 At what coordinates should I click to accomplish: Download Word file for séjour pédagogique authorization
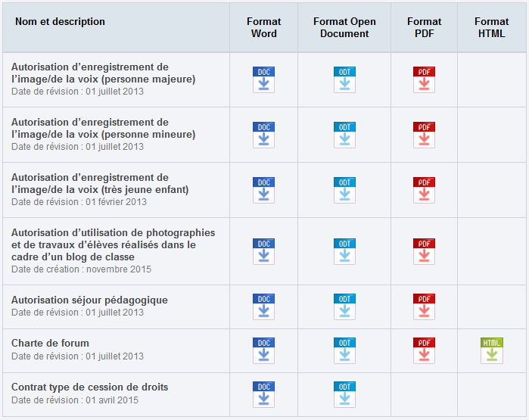[x=263, y=306]
